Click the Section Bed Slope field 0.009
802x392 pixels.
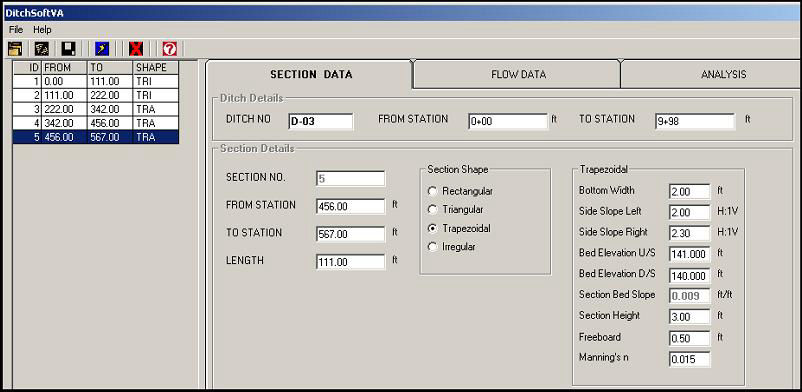tap(689, 296)
